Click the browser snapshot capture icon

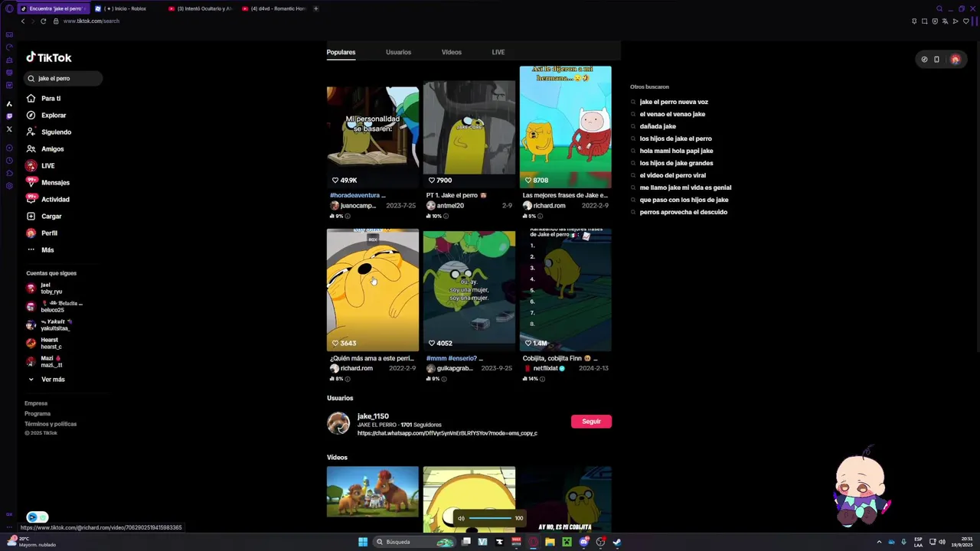click(x=925, y=21)
